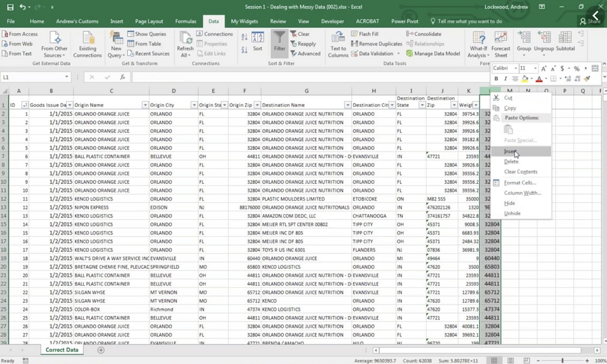Choose Insert from the context menu

(521, 151)
